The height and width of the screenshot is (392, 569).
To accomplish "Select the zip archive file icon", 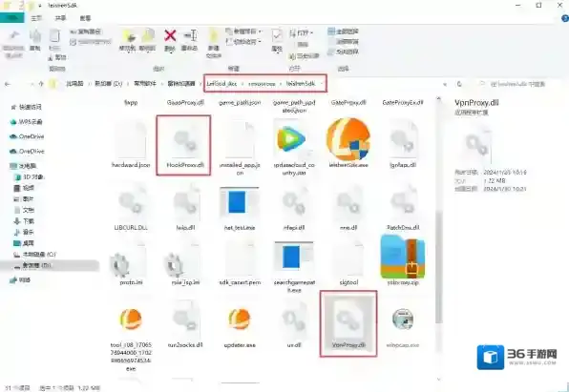I will click(403, 256).
